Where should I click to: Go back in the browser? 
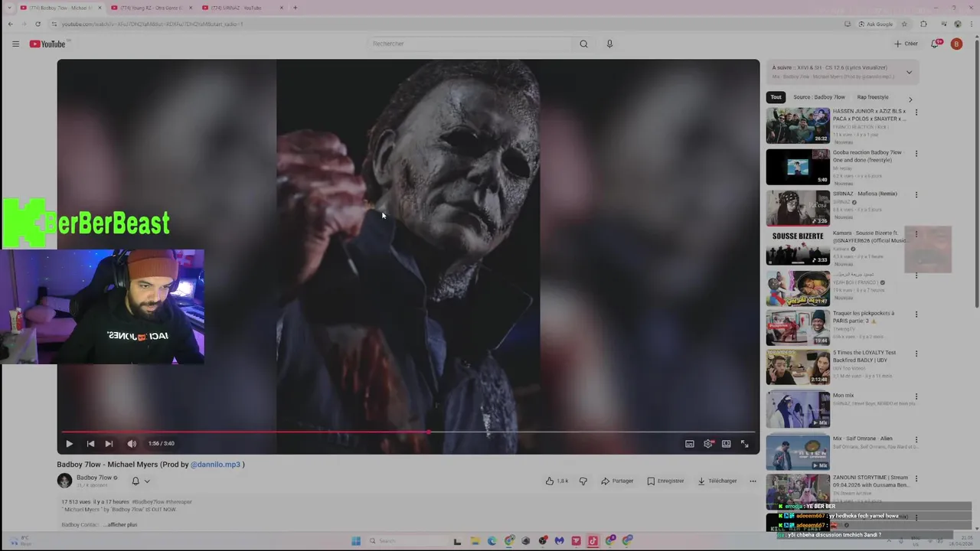[x=11, y=24]
